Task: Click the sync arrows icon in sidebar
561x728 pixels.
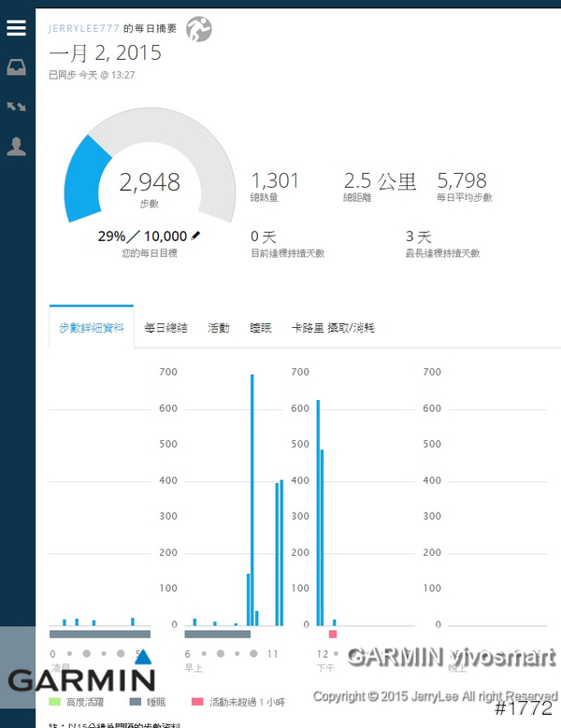Action: pos(16,107)
